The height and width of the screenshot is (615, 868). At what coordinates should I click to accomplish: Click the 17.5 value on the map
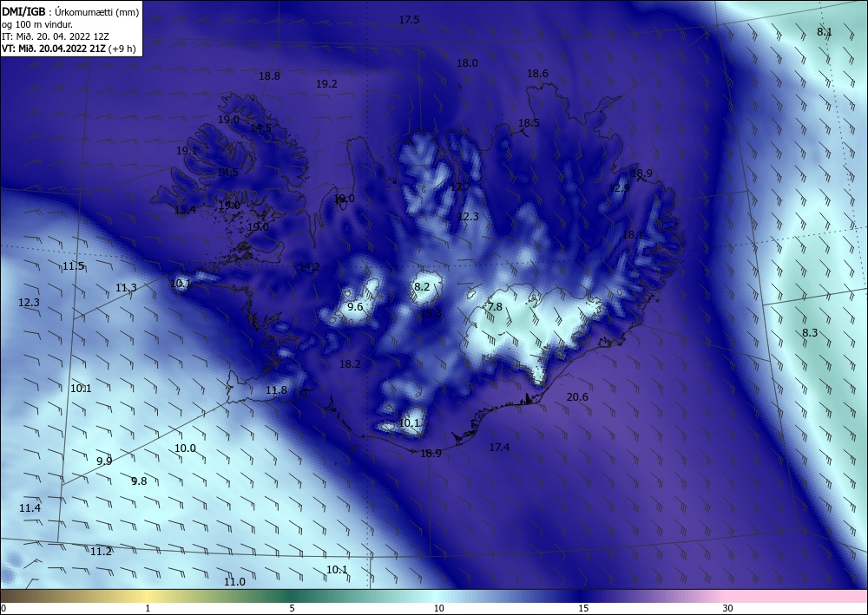(x=409, y=20)
